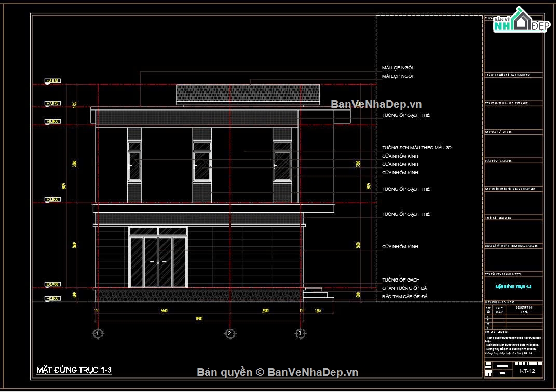
Task: Click the -0.600 elevation level marker
Action: pos(53,298)
